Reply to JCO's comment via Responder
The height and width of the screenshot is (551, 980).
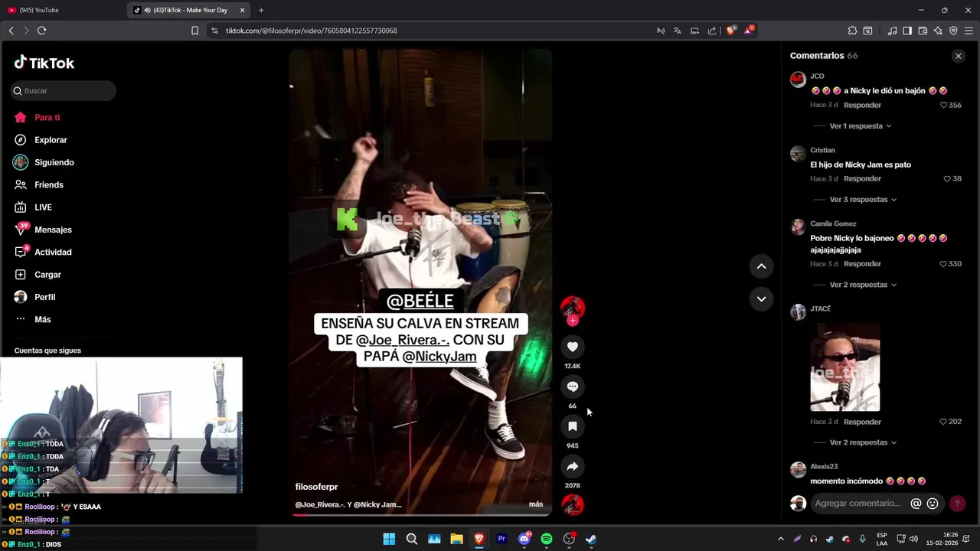coord(862,105)
